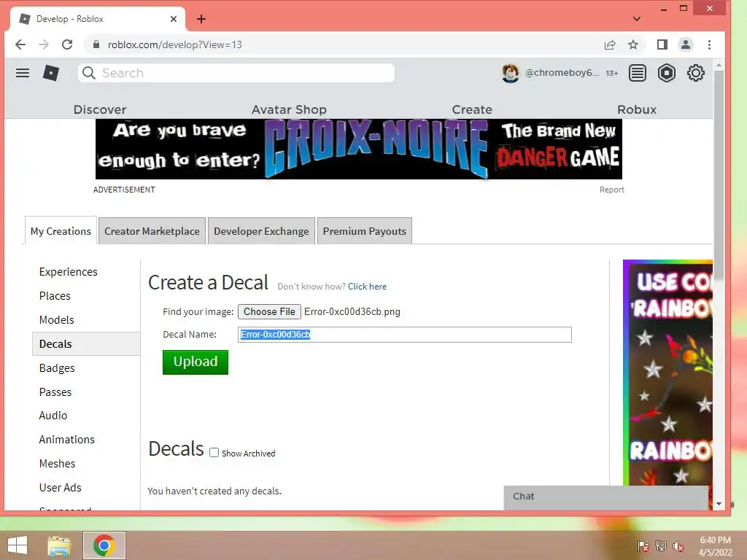
Task: Open the Chrome profile icon
Action: click(x=686, y=44)
